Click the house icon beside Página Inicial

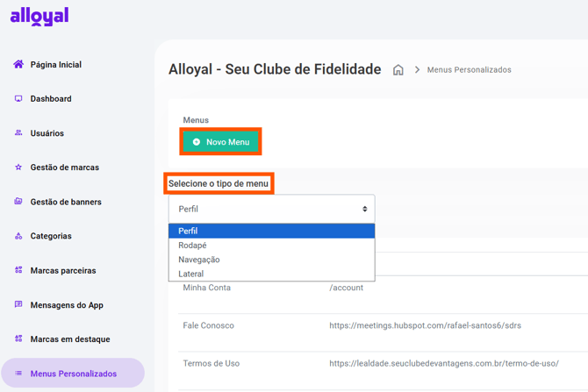click(18, 64)
